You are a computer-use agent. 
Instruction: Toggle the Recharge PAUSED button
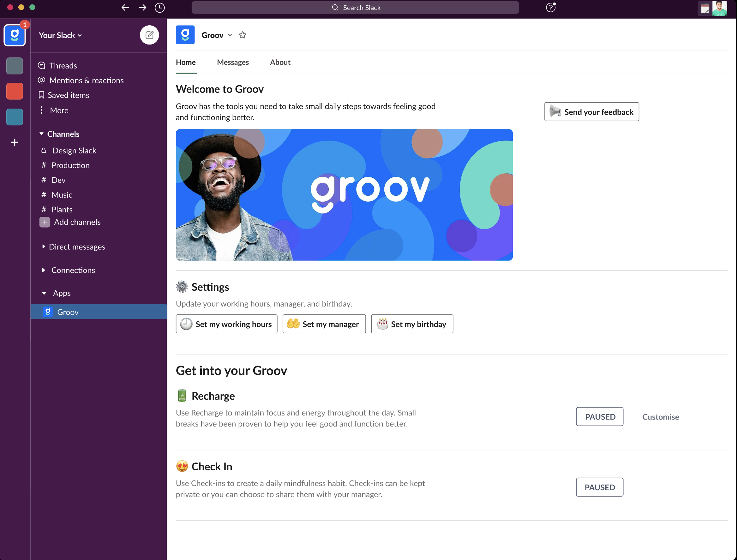[x=599, y=416]
